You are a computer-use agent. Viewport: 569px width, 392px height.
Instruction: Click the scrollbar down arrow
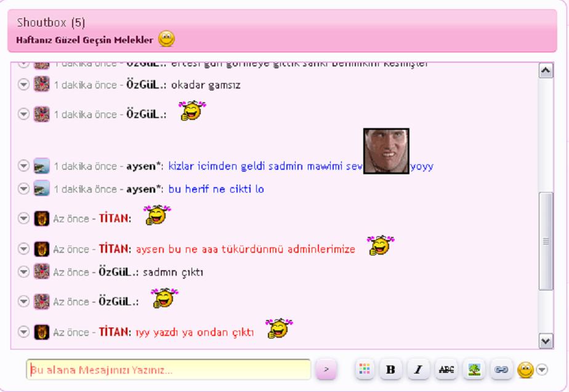pyautogui.click(x=546, y=340)
